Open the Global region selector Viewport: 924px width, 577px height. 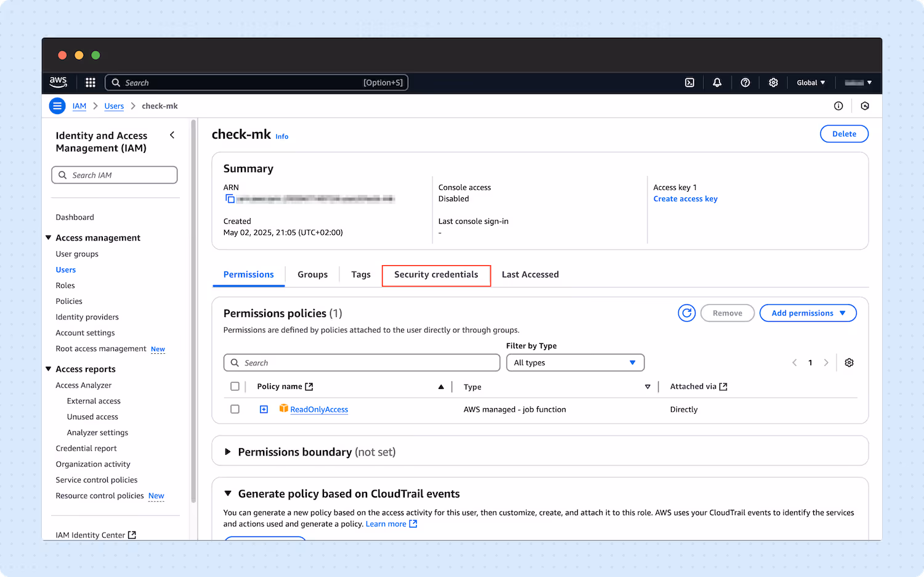click(x=811, y=82)
